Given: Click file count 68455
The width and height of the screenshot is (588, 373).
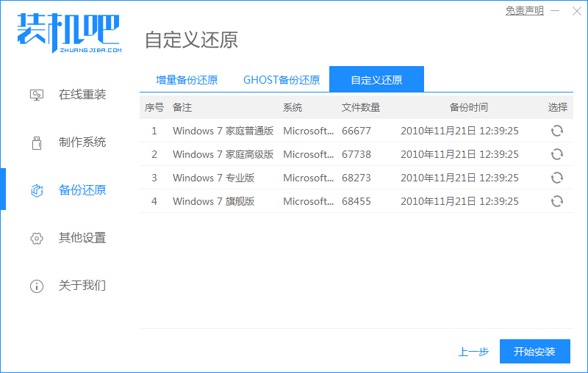Looking at the screenshot, I should tap(356, 201).
